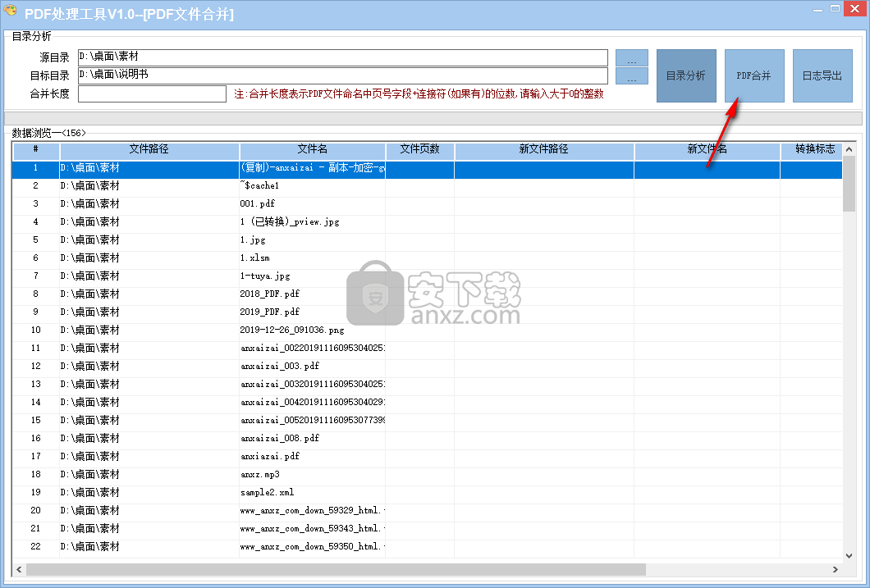Maximize the PDF处理工具 window

point(835,9)
